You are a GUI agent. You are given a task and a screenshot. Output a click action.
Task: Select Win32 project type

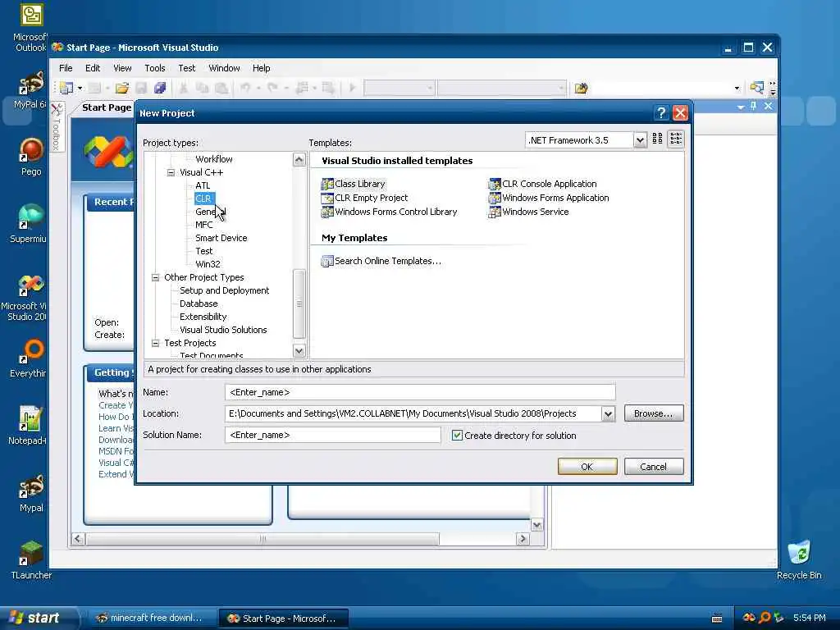tap(208, 264)
